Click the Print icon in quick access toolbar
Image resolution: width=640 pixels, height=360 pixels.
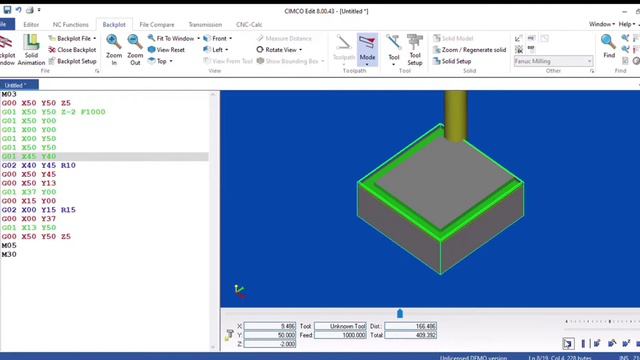[30, 9]
